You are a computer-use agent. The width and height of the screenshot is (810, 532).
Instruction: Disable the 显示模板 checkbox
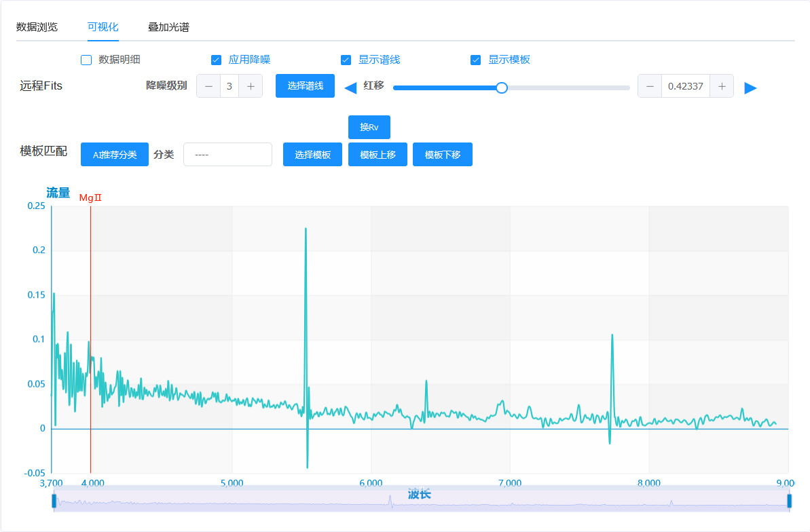coord(476,60)
